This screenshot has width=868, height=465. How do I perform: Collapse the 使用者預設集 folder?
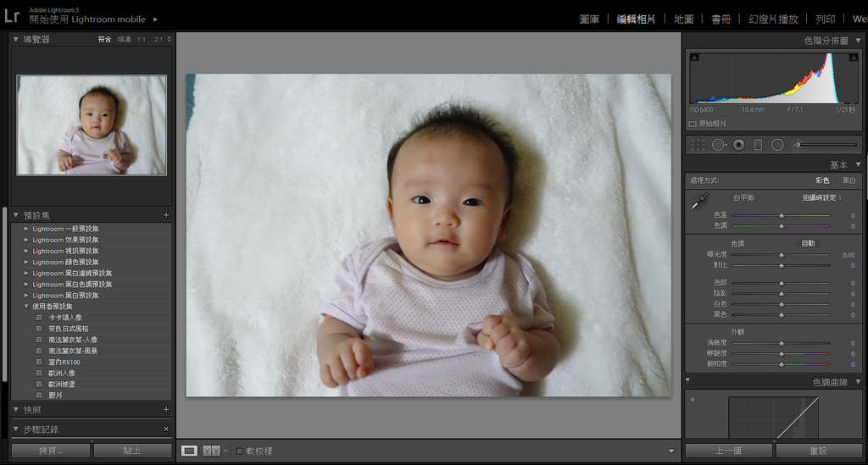point(26,307)
